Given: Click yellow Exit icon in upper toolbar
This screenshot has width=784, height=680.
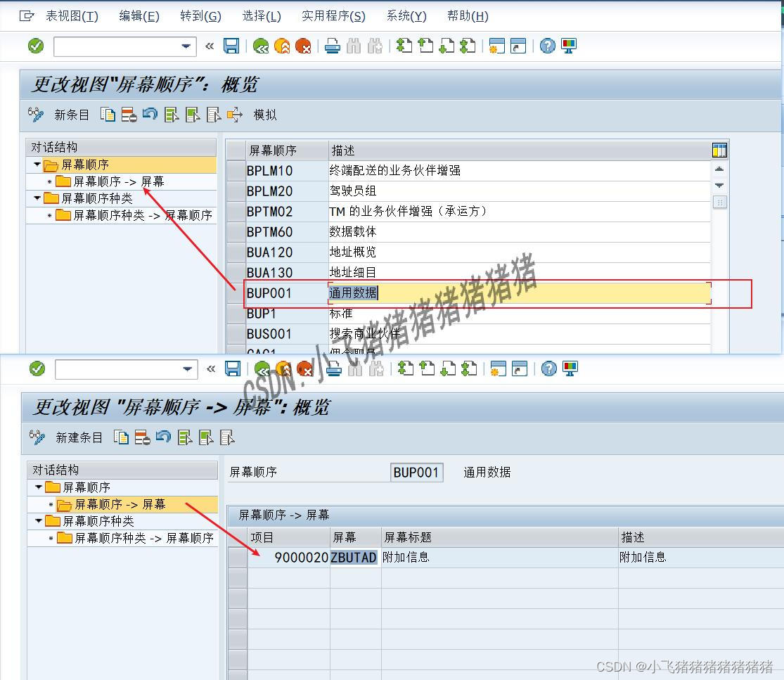Looking at the screenshot, I should [282, 46].
